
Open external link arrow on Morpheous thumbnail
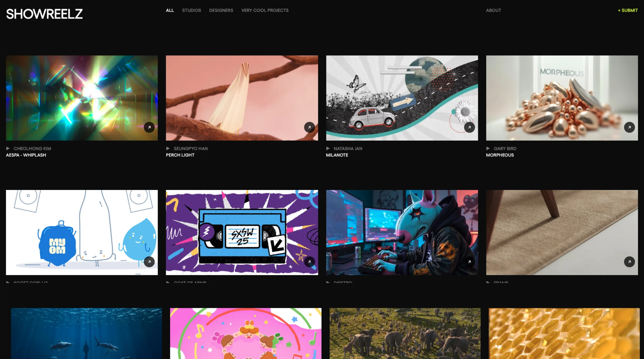click(x=629, y=127)
